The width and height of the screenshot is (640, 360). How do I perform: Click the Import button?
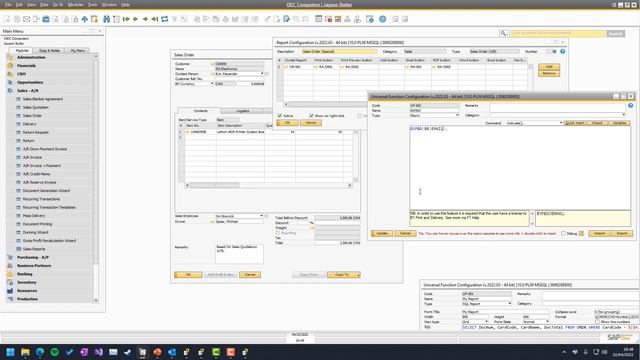pos(599,233)
